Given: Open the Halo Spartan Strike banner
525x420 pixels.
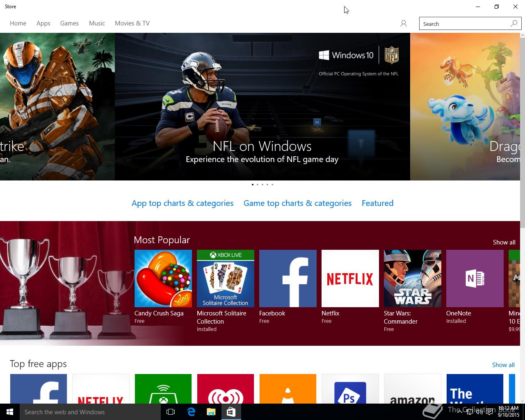Looking at the screenshot, I should 57,107.
